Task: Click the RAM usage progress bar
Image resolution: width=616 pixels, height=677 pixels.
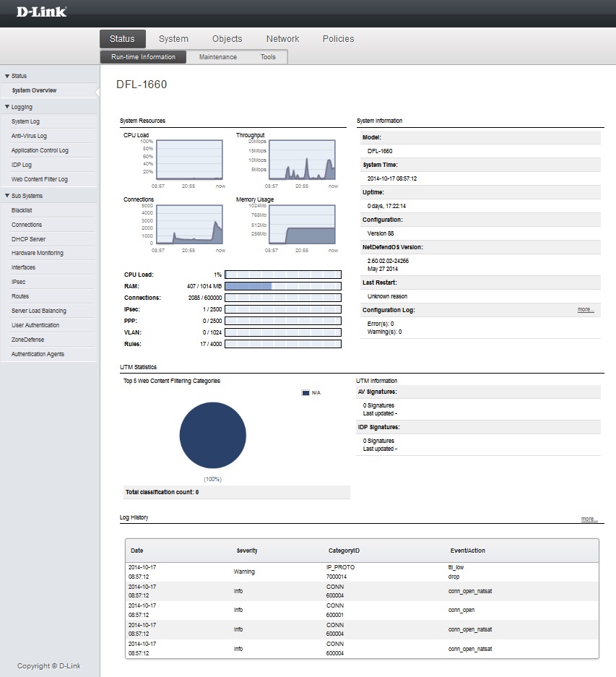Action: pyautogui.click(x=283, y=286)
